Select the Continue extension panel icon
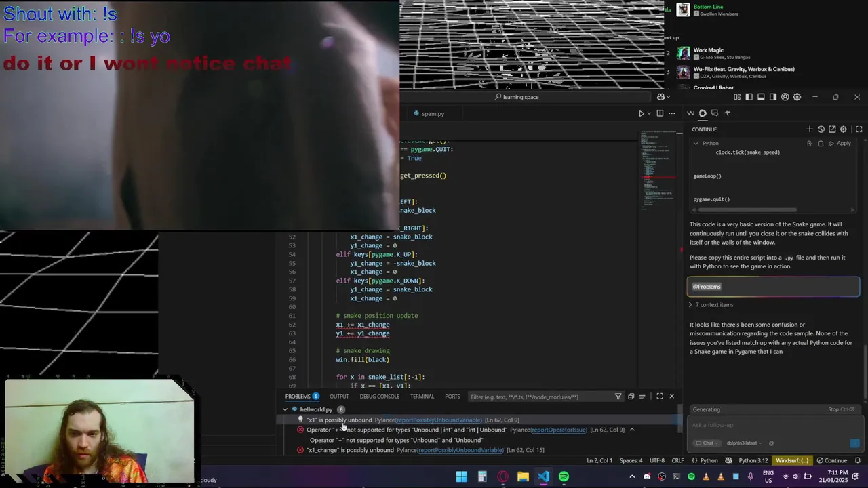This screenshot has height=488, width=868. pos(703,113)
